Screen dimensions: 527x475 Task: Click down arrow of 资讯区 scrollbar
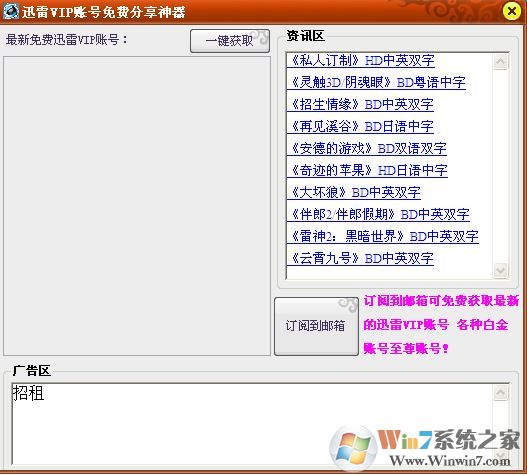(500, 270)
